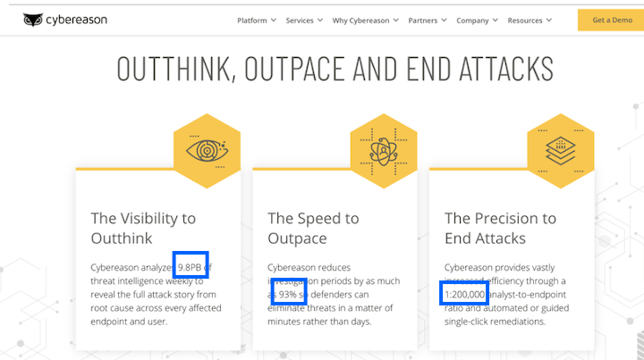
Task: Click The Precision to End Attacks title
Action: [x=500, y=228]
